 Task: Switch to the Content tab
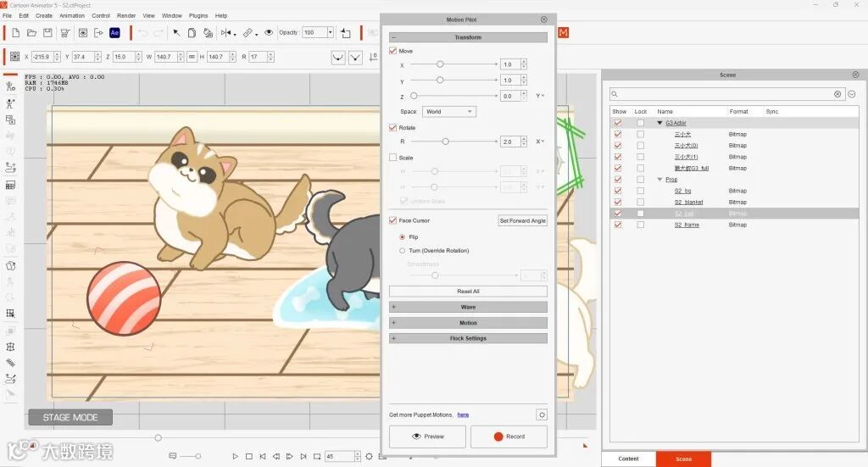point(628,459)
